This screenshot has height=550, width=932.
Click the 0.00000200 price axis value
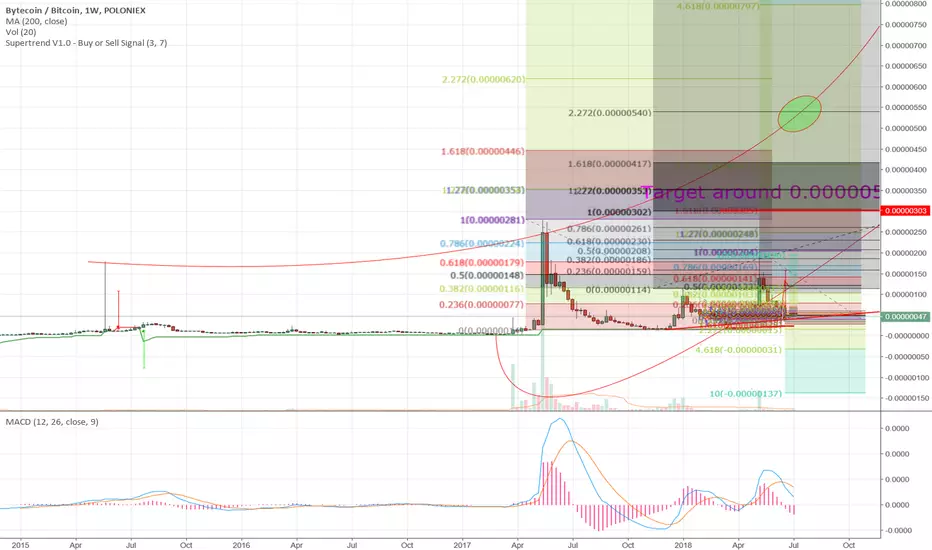pyautogui.click(x=906, y=253)
